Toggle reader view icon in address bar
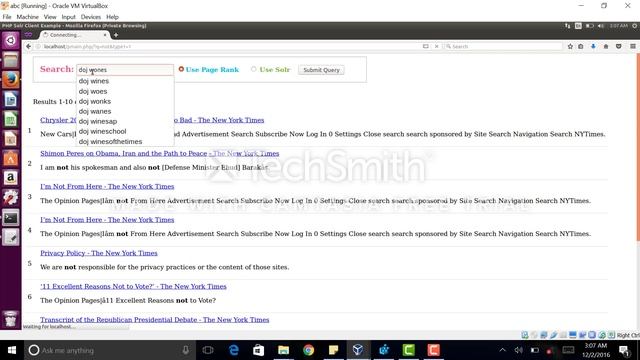Image resolution: width=640 pixels, height=360 pixels. coord(426,47)
